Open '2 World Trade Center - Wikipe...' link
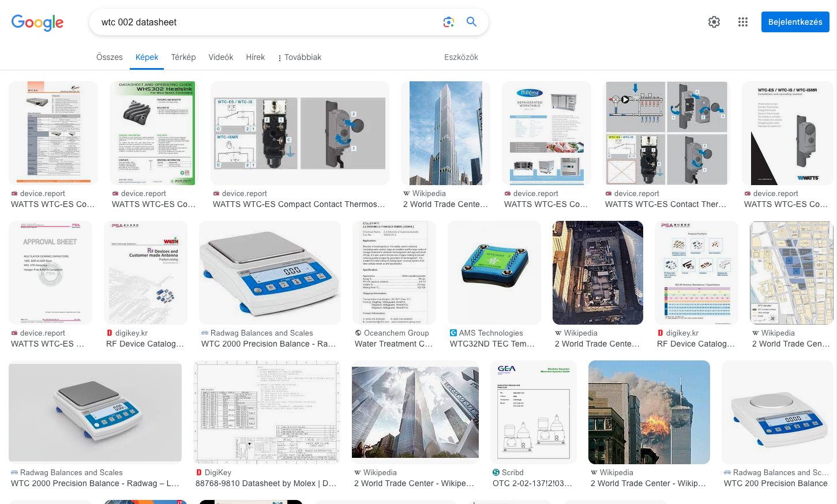Screen dimensions: 837x504 [414, 483]
